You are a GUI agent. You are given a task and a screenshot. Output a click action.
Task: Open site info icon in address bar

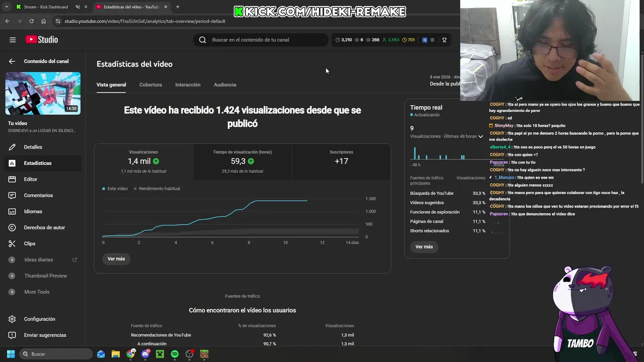(58, 21)
